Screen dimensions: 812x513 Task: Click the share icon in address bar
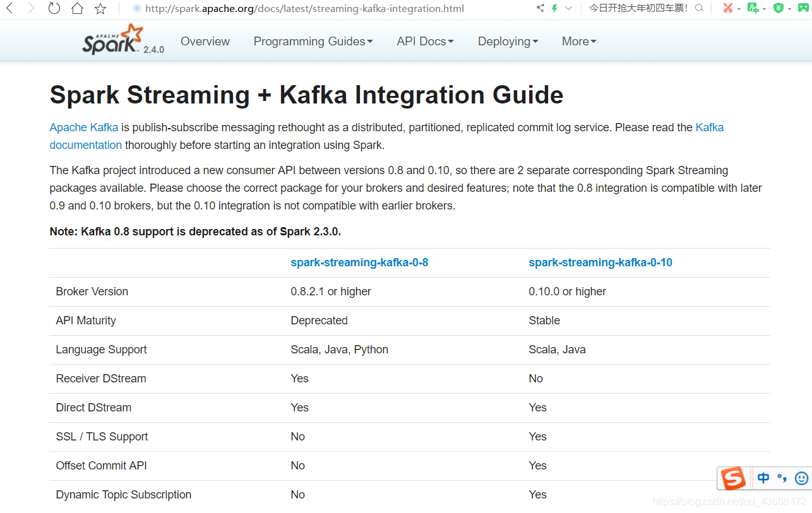pos(540,8)
